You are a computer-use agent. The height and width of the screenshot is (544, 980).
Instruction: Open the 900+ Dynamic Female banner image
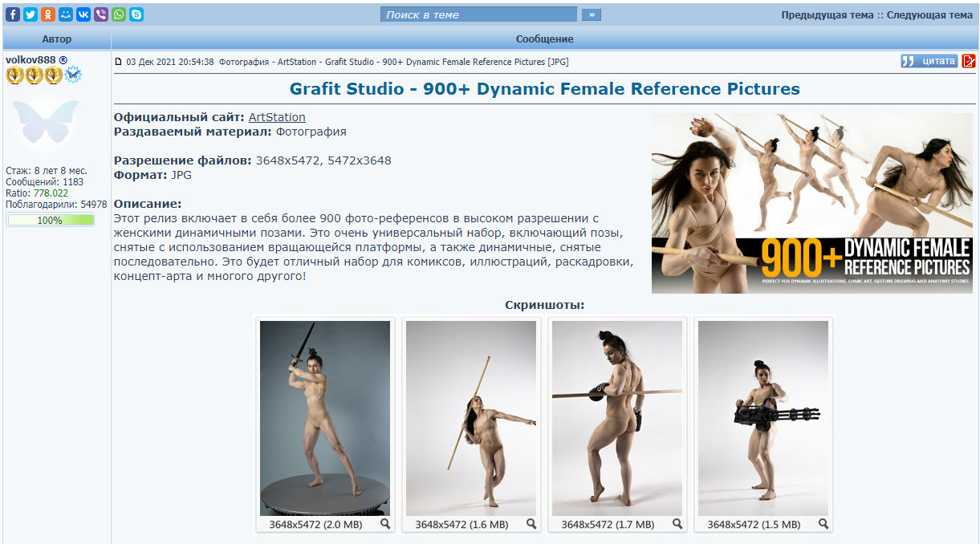pos(811,203)
